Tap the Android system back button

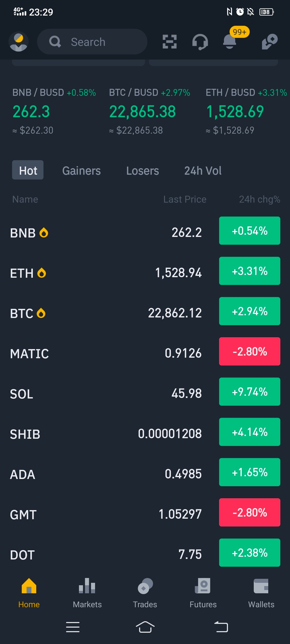click(221, 627)
